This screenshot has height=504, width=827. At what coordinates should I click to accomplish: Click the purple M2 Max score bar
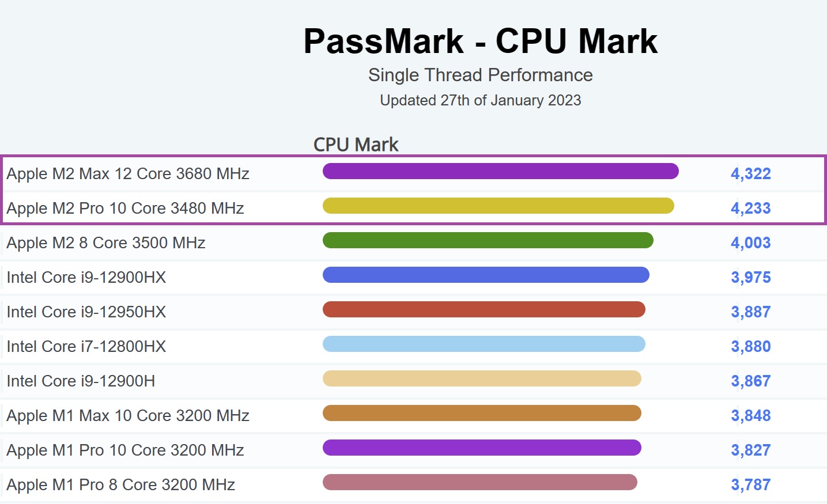(501, 171)
